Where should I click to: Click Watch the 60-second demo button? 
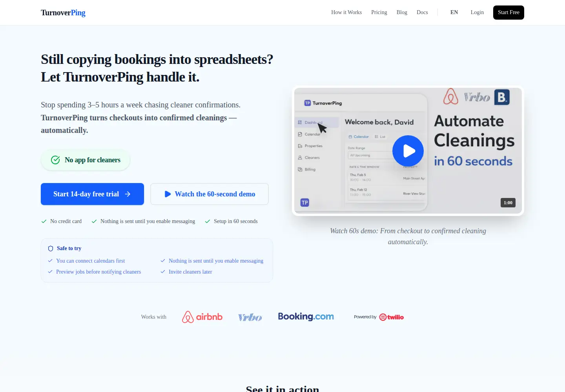(x=210, y=194)
